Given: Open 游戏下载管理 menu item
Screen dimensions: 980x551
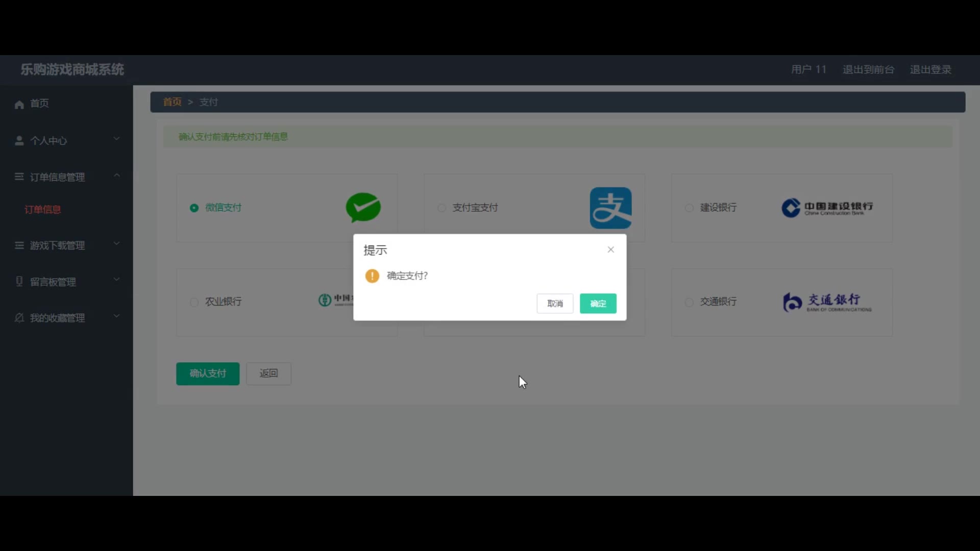Looking at the screenshot, I should tap(66, 245).
